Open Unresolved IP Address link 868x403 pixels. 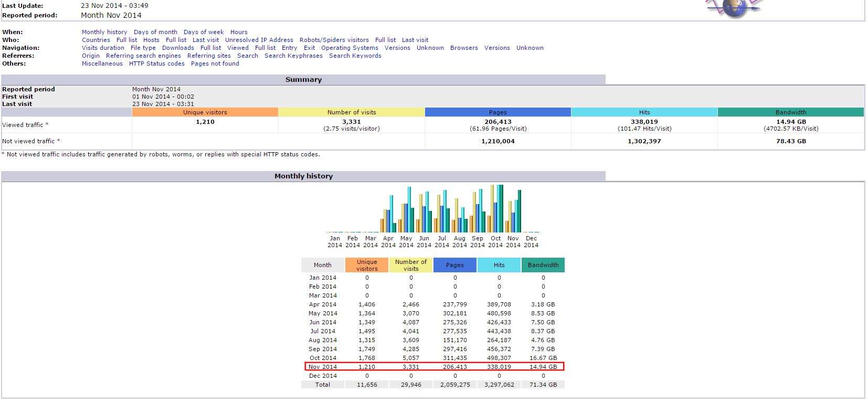pyautogui.click(x=259, y=40)
